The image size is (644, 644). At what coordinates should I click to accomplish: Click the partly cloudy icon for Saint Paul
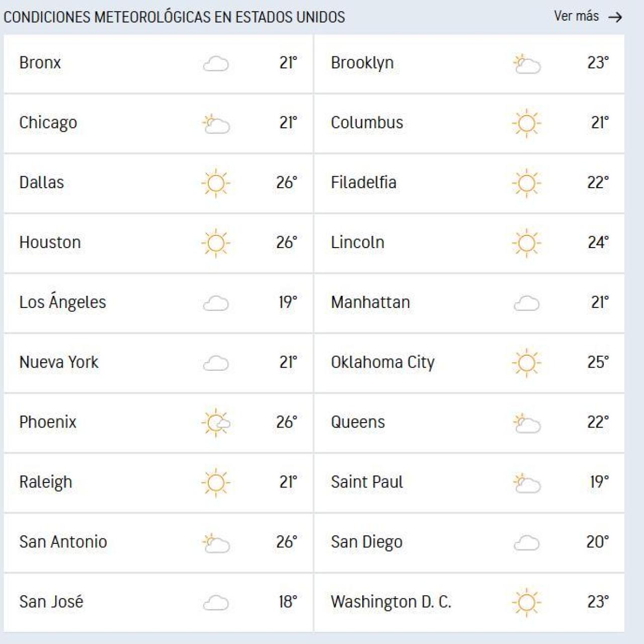526,482
